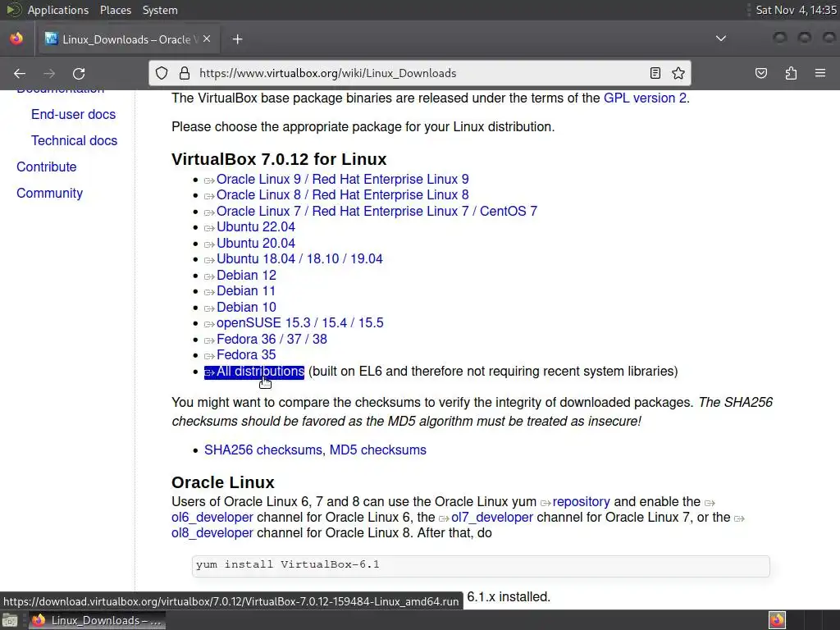The height and width of the screenshot is (630, 840).
Task: Click the VirtualBox 7.0.12 for Linux heading
Action: pos(279,159)
